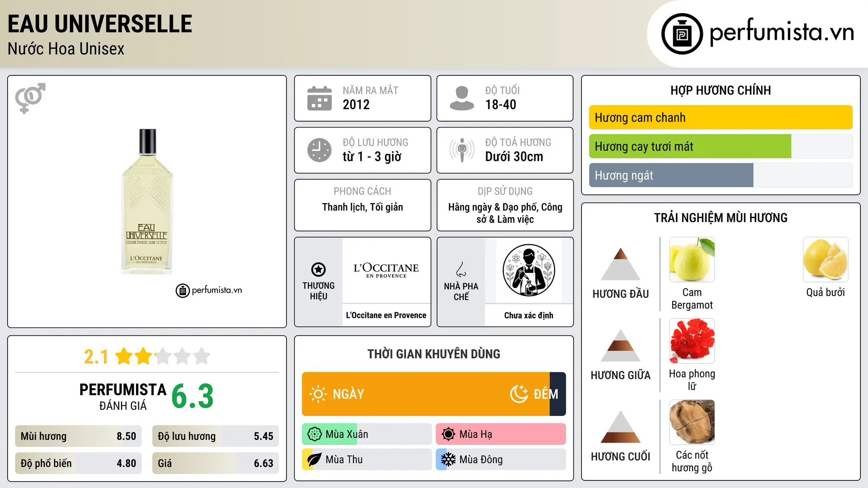The width and height of the screenshot is (868, 488).
Task: Click the calendar icon beside NĂM RA MẮT
Action: click(320, 98)
